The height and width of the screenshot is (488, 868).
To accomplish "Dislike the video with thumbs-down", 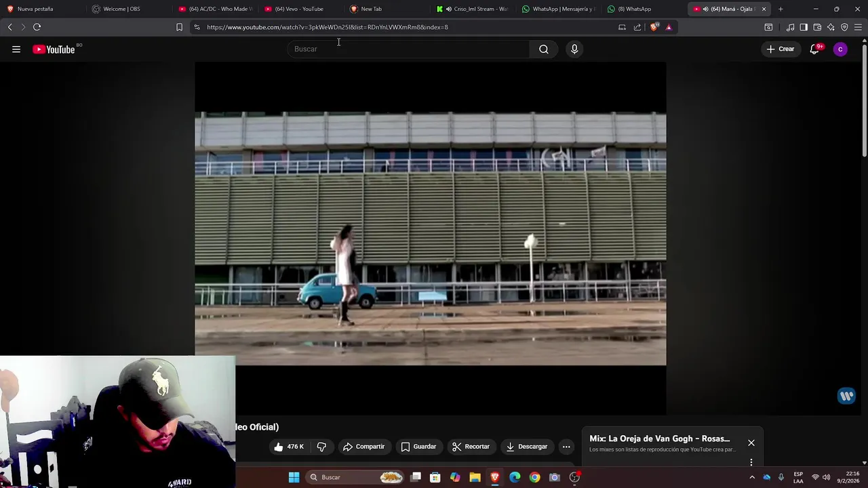I will click(x=321, y=447).
